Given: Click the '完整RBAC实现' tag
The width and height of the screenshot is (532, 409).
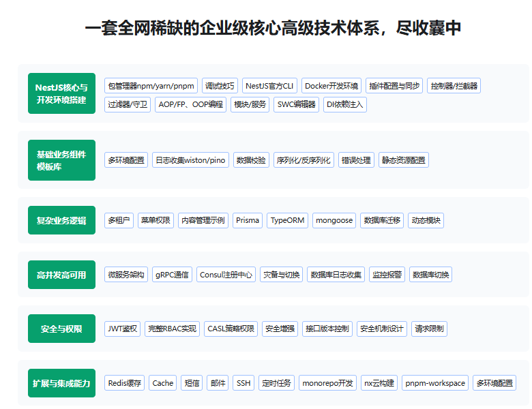Looking at the screenshot, I should [173, 329].
